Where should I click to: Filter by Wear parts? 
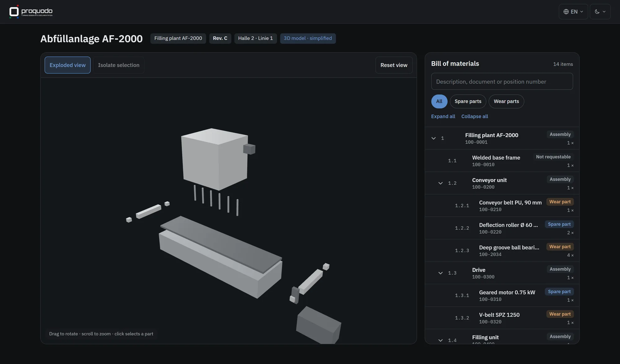(x=506, y=101)
